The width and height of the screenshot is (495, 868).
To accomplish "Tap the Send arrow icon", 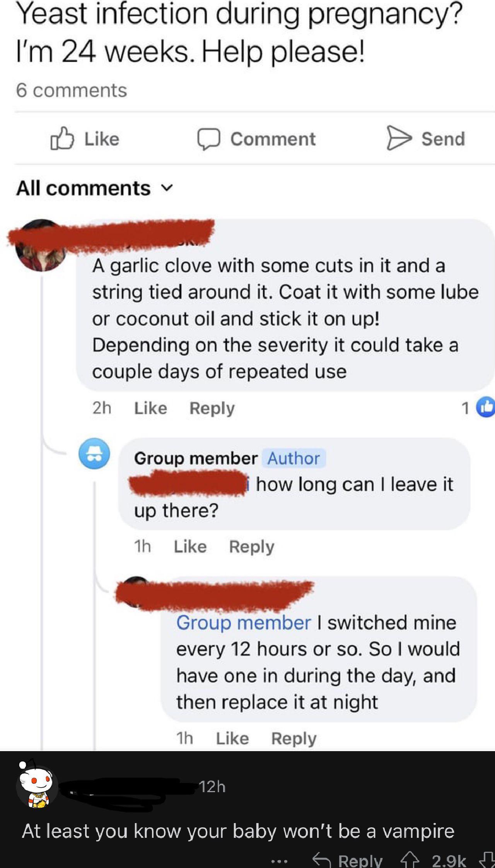I will 399,138.
